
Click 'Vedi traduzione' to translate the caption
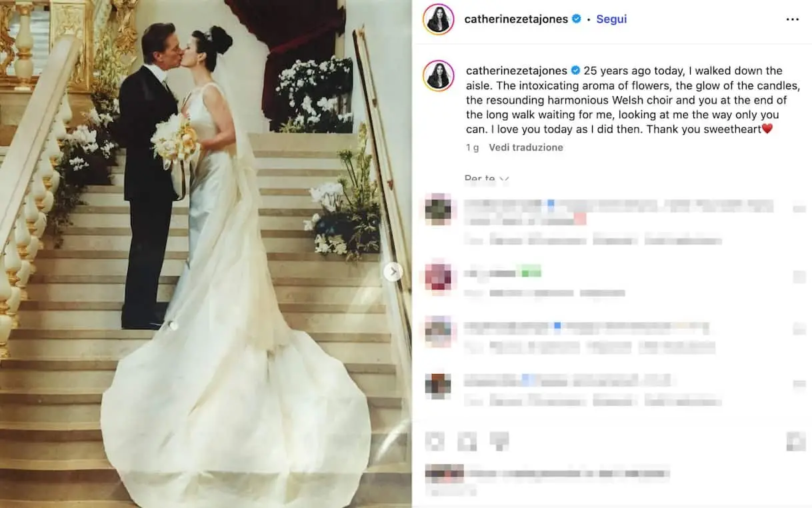pos(526,147)
